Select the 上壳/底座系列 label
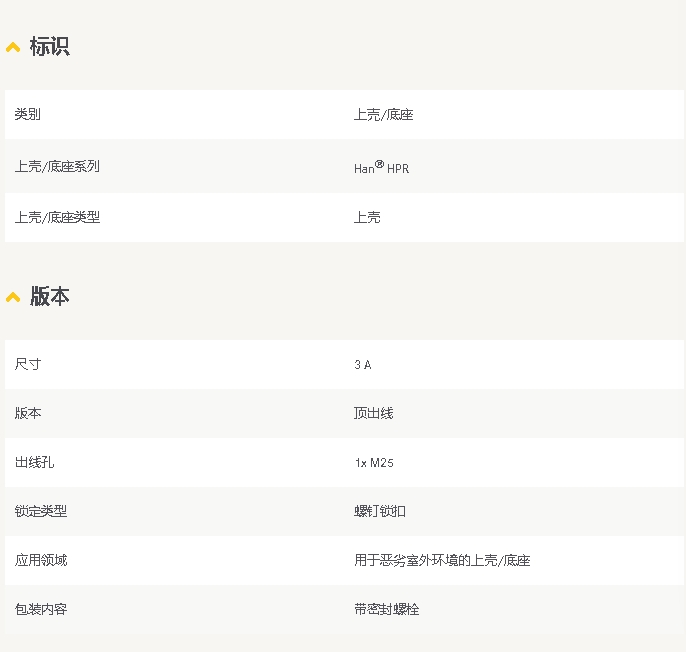686x652 pixels. (x=57, y=166)
